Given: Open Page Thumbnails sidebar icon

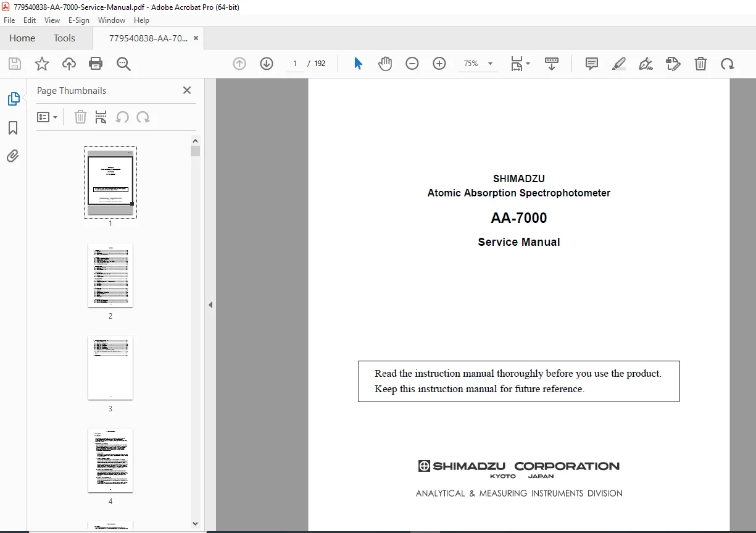Looking at the screenshot, I should coord(14,99).
